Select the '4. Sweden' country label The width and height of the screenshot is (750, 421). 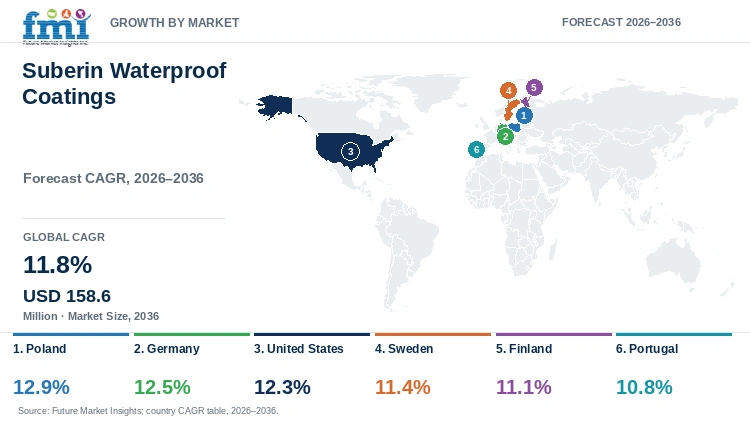(404, 349)
